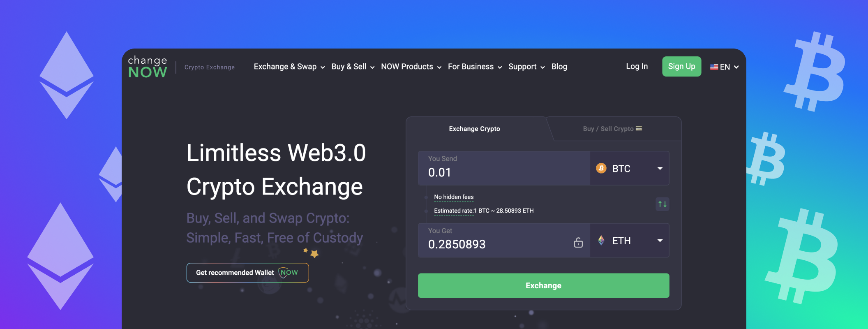This screenshot has height=329, width=868.
Task: Toggle the fixed rate lock icon
Action: [578, 243]
